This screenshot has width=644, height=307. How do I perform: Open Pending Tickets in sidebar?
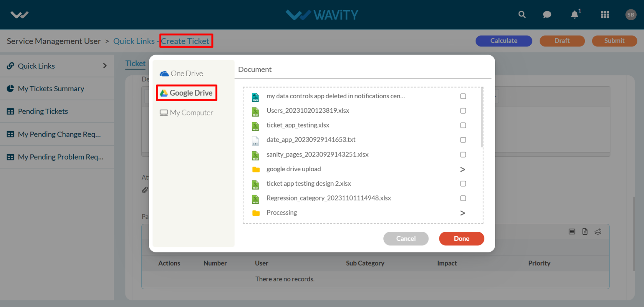click(x=57, y=111)
